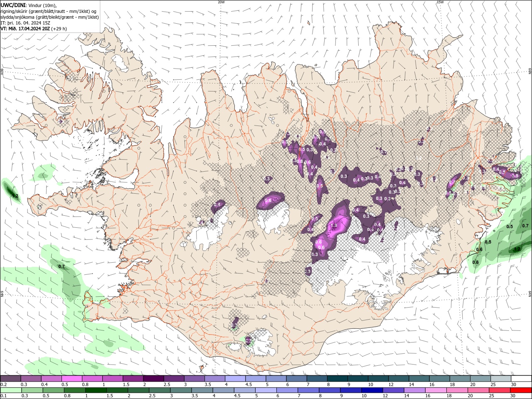
Task: Click the 66N latitude label on right edge
Action: pyautogui.click(x=530, y=72)
